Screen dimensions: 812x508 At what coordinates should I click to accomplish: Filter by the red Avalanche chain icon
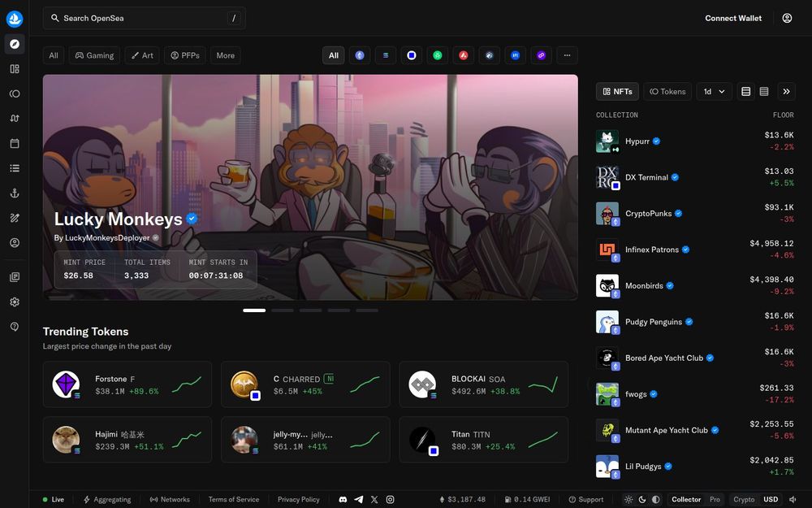pyautogui.click(x=463, y=55)
